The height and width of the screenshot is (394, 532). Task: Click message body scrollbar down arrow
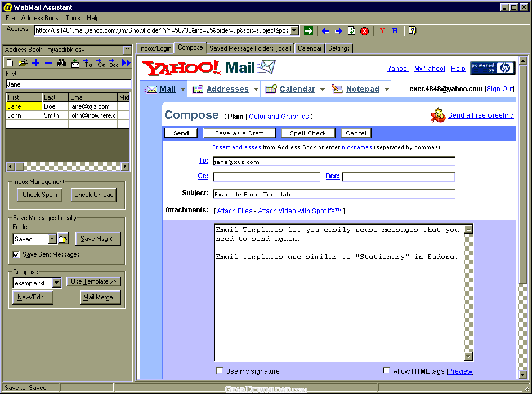[468, 356]
